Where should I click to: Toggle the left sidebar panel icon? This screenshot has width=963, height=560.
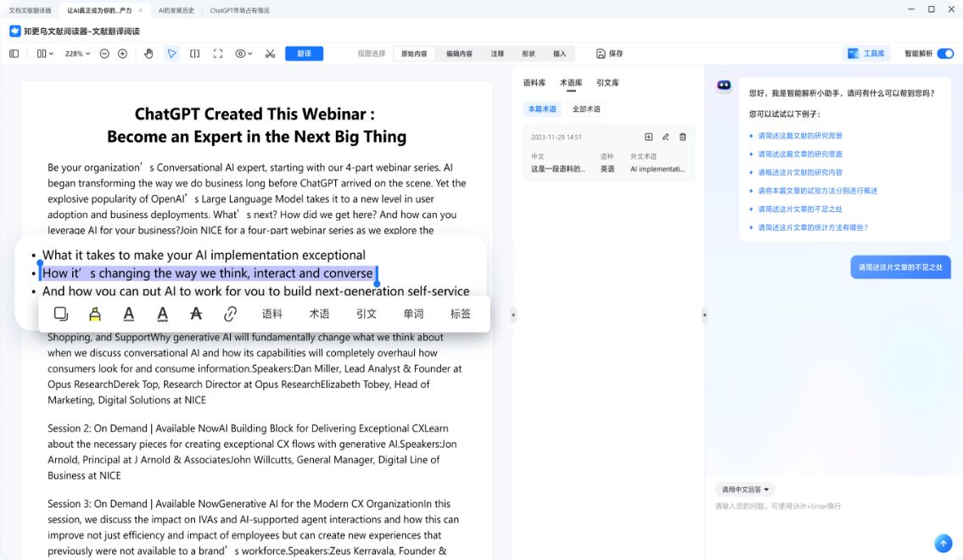click(14, 54)
